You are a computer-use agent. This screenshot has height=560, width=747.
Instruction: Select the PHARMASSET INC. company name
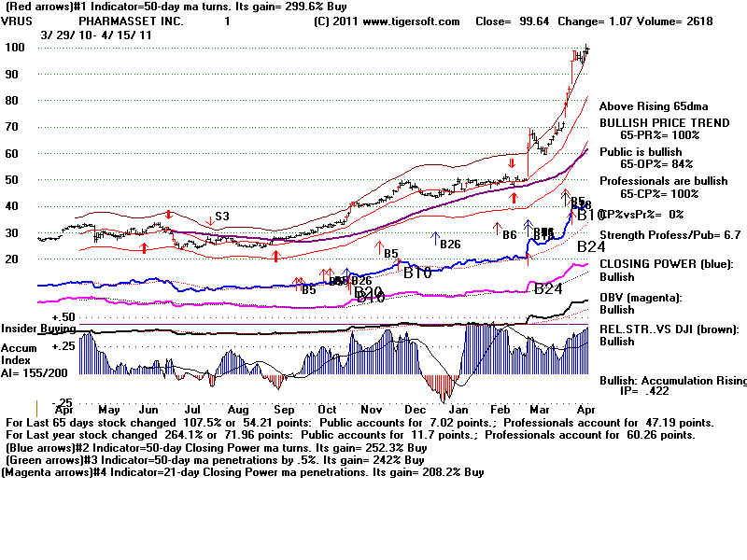[x=131, y=21]
